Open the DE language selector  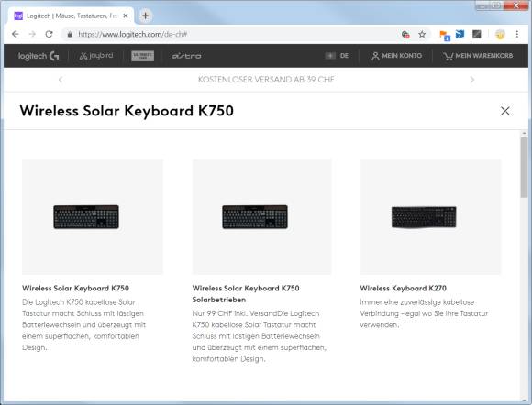point(337,56)
